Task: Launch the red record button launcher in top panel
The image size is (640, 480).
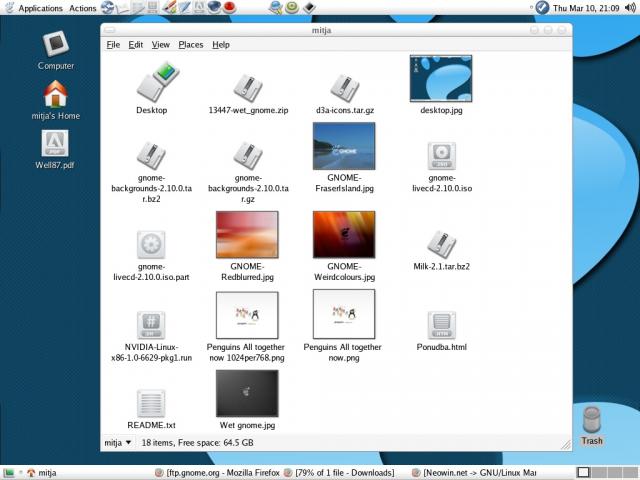Action: click(229, 7)
